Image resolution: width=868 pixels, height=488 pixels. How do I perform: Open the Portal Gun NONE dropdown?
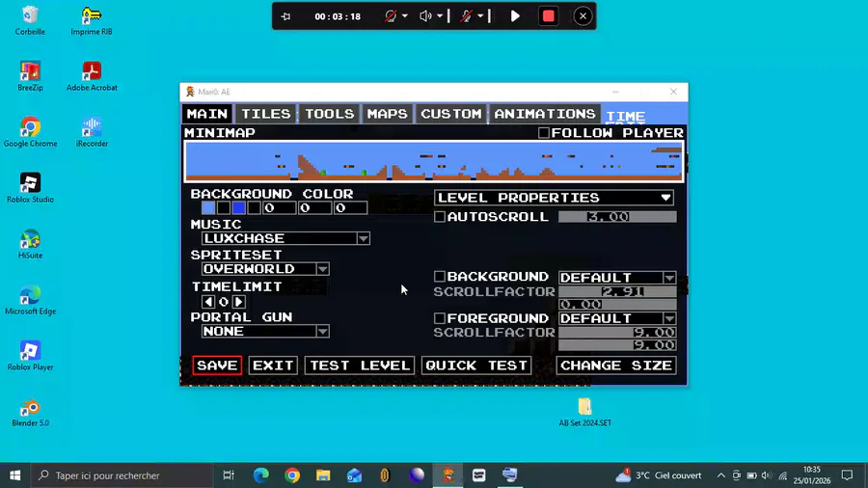click(266, 332)
